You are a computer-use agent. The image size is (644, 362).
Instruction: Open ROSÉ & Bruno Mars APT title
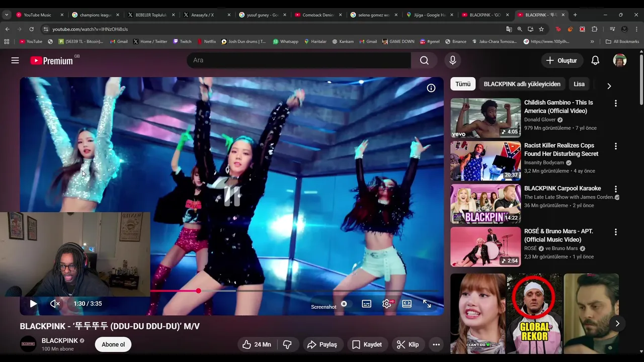point(558,235)
